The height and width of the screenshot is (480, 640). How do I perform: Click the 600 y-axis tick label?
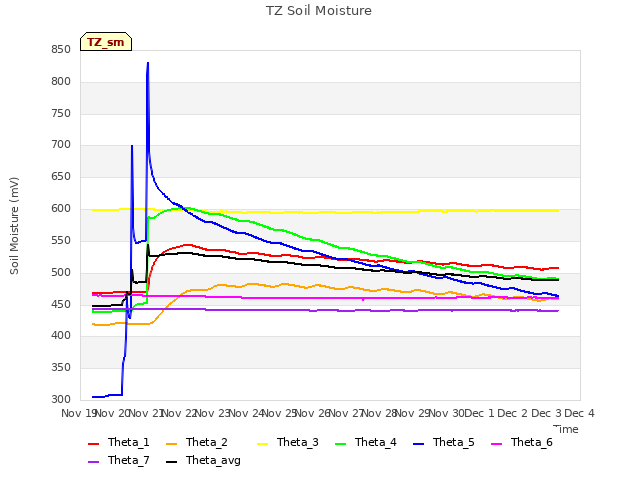[x=61, y=209]
